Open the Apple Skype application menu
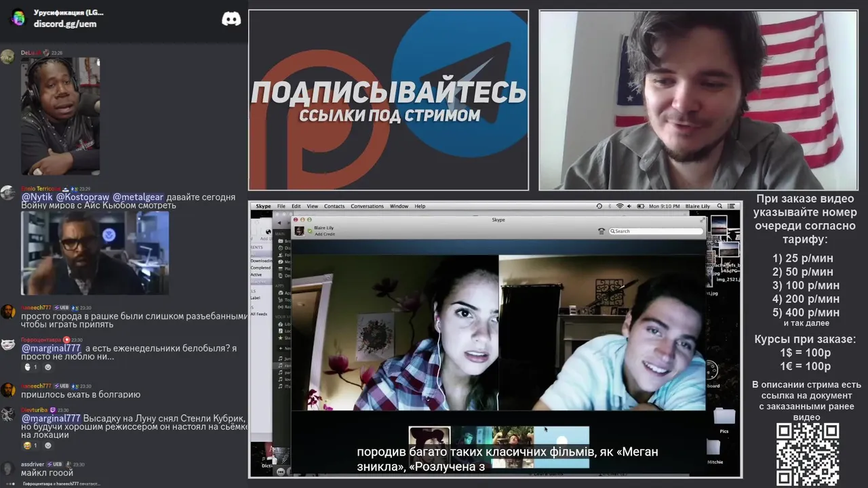 [x=263, y=206]
